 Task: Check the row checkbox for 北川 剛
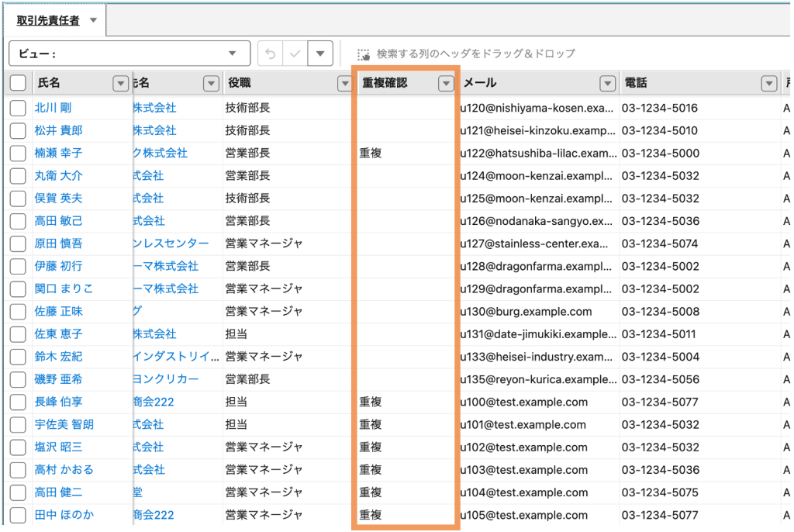[18, 108]
